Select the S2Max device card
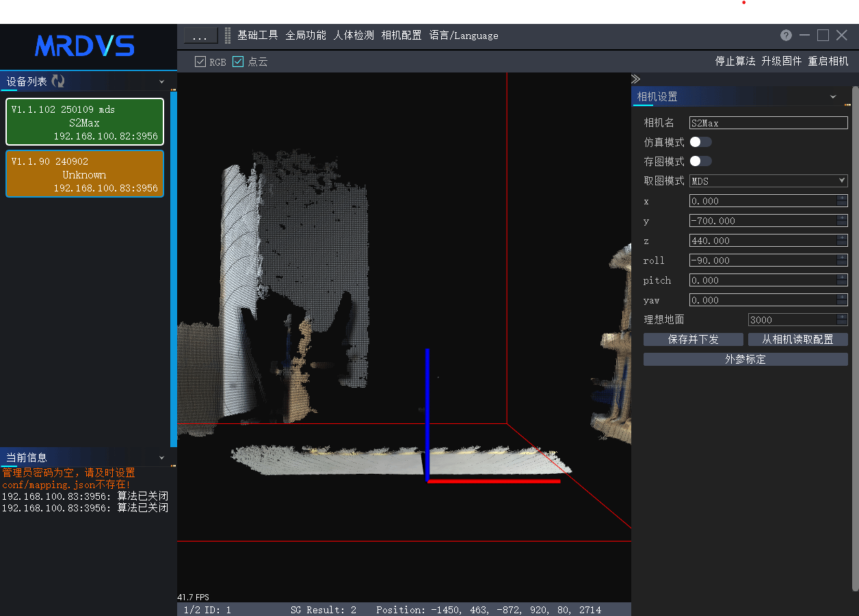859x616 pixels. tap(85, 122)
